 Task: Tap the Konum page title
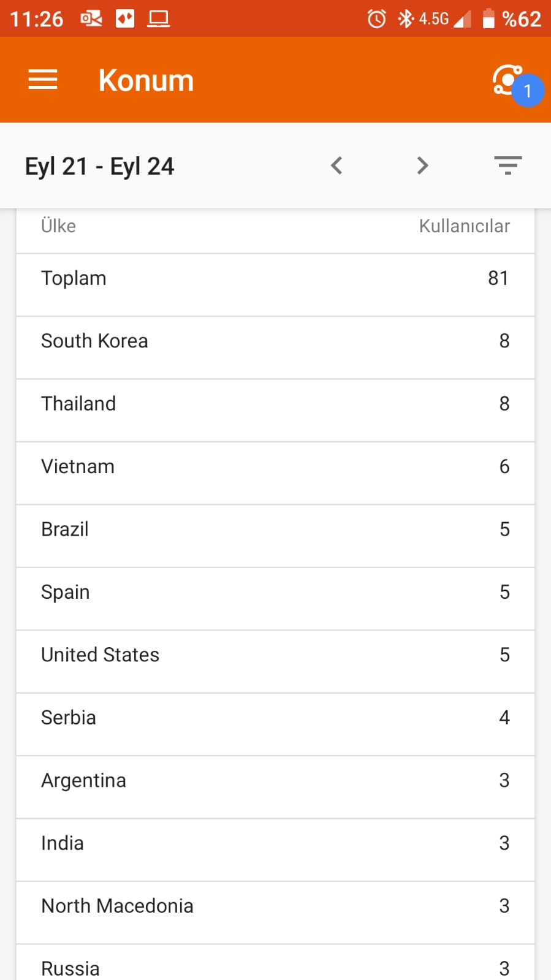[x=146, y=80]
